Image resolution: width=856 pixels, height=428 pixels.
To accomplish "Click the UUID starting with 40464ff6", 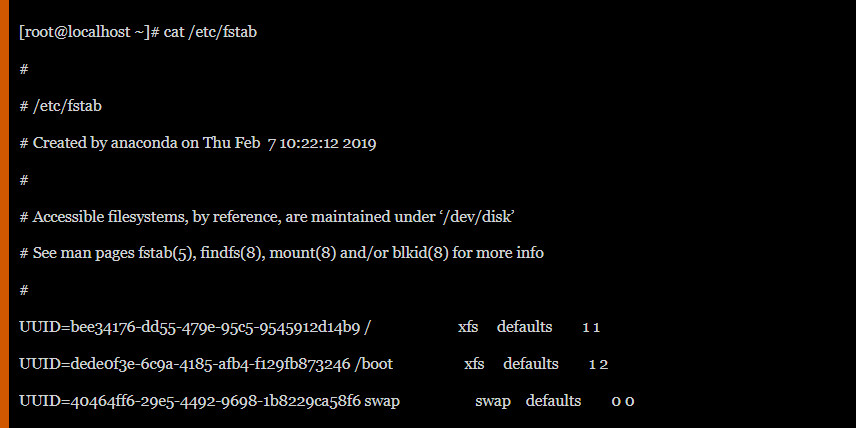I will pos(189,401).
